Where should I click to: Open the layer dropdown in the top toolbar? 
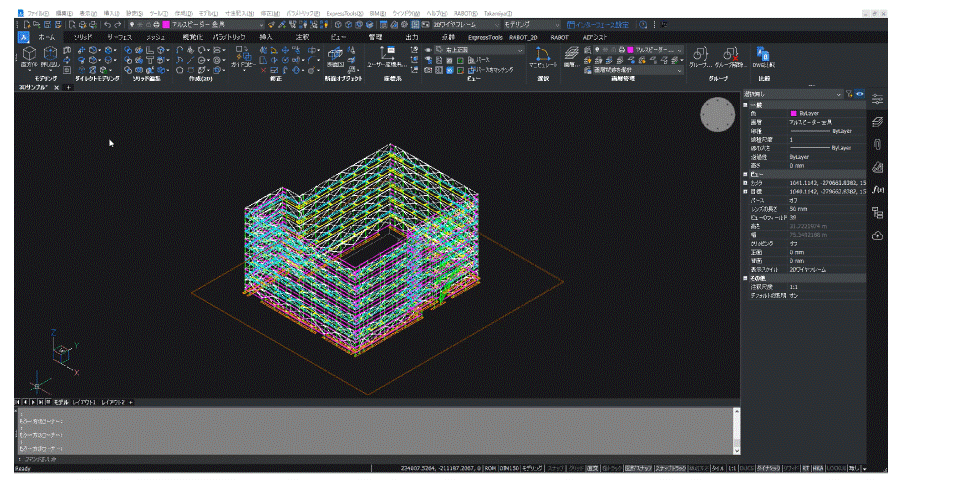261,24
